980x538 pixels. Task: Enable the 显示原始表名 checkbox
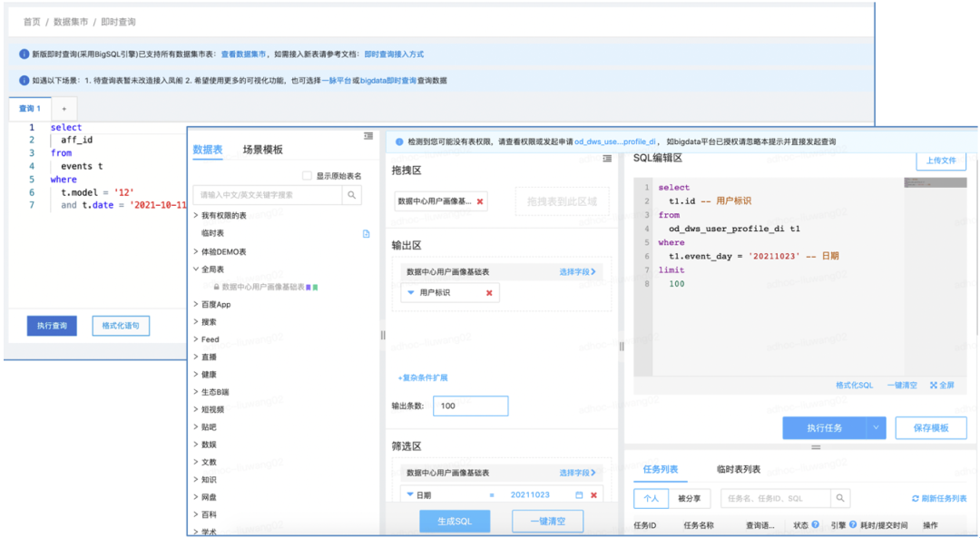coord(307,176)
